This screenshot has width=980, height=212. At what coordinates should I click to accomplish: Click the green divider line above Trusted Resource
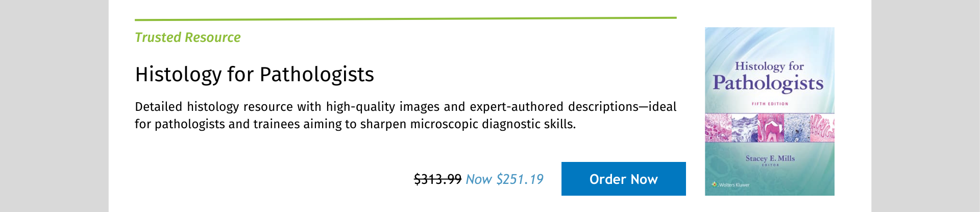tap(405, 18)
